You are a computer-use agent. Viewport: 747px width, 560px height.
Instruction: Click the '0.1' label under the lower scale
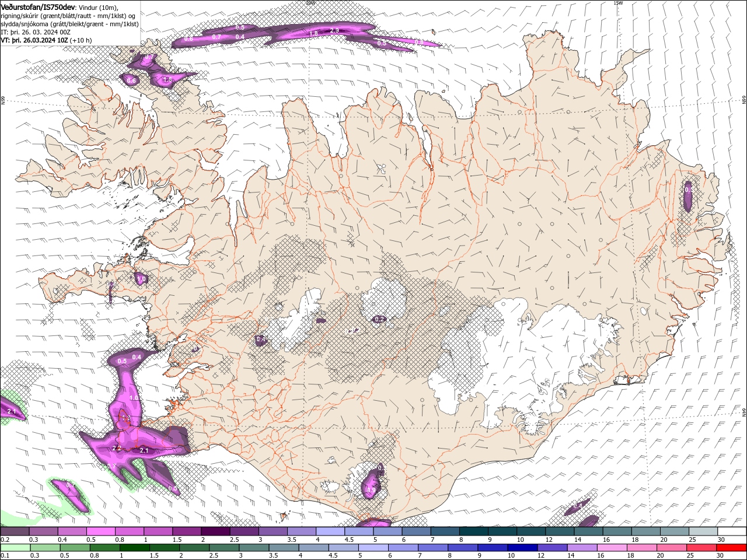(5, 556)
